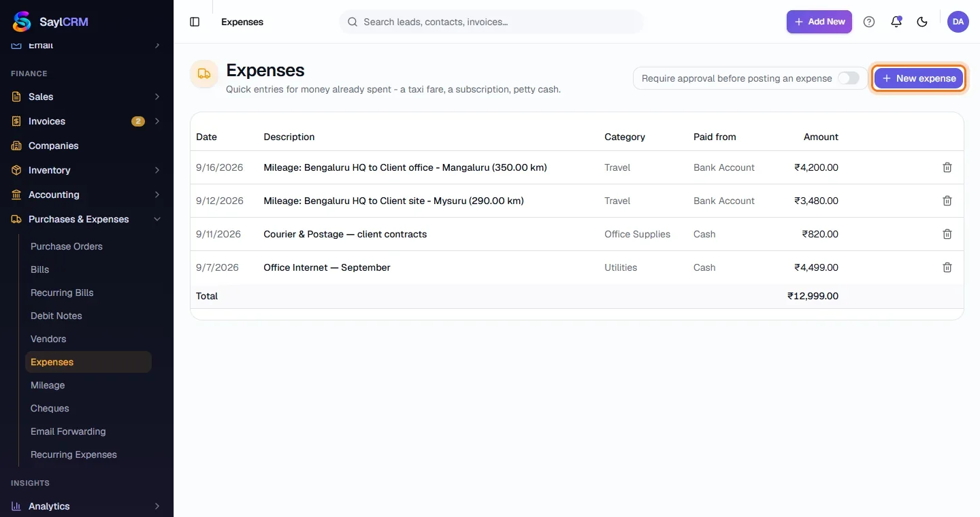Click the Expenses breadcrumb title

242,22
